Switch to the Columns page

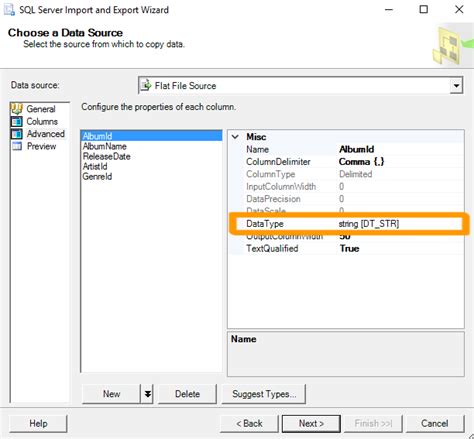[x=42, y=121]
